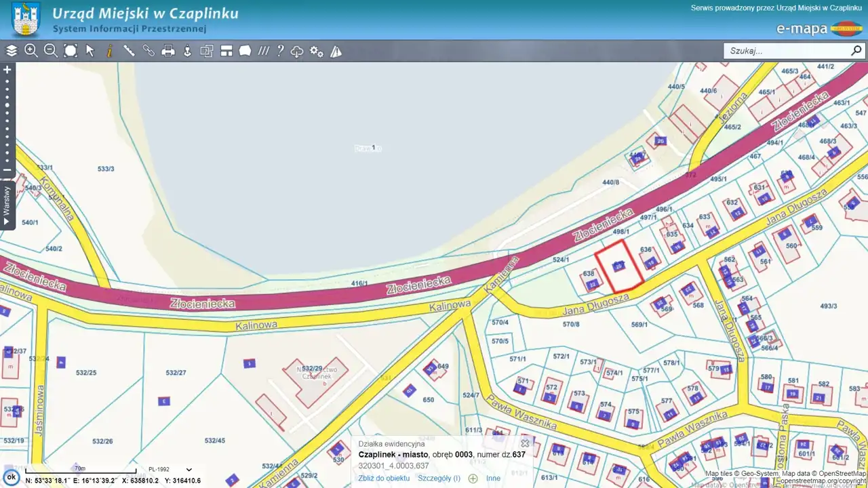868x488 pixels.
Task: Choose the ruler measurement tool
Action: [129, 51]
